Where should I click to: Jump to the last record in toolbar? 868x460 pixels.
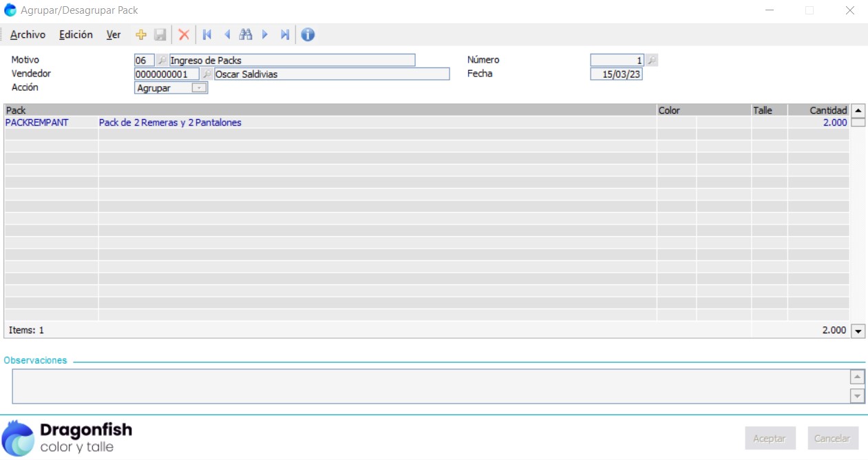point(285,34)
